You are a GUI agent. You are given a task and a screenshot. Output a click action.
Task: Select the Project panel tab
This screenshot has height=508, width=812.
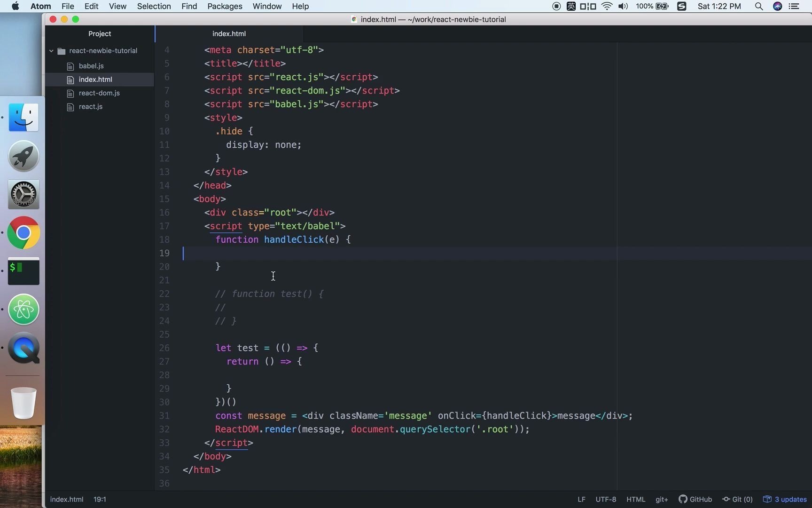tap(100, 34)
